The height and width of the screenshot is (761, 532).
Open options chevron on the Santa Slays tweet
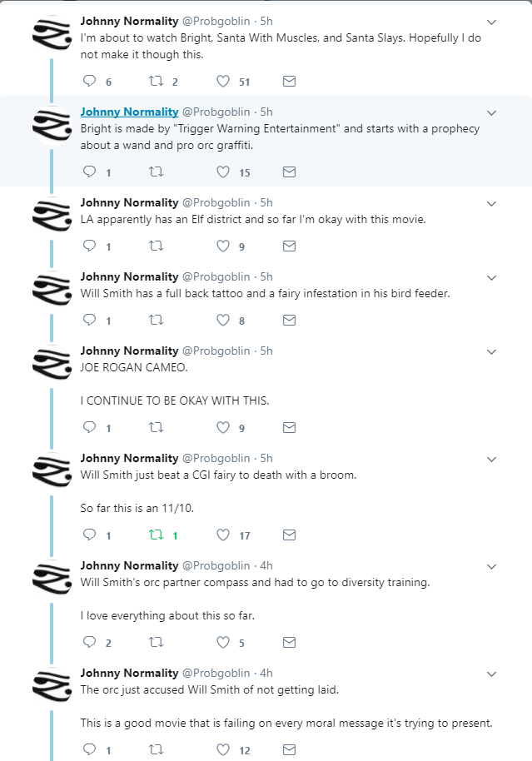pos(491,22)
